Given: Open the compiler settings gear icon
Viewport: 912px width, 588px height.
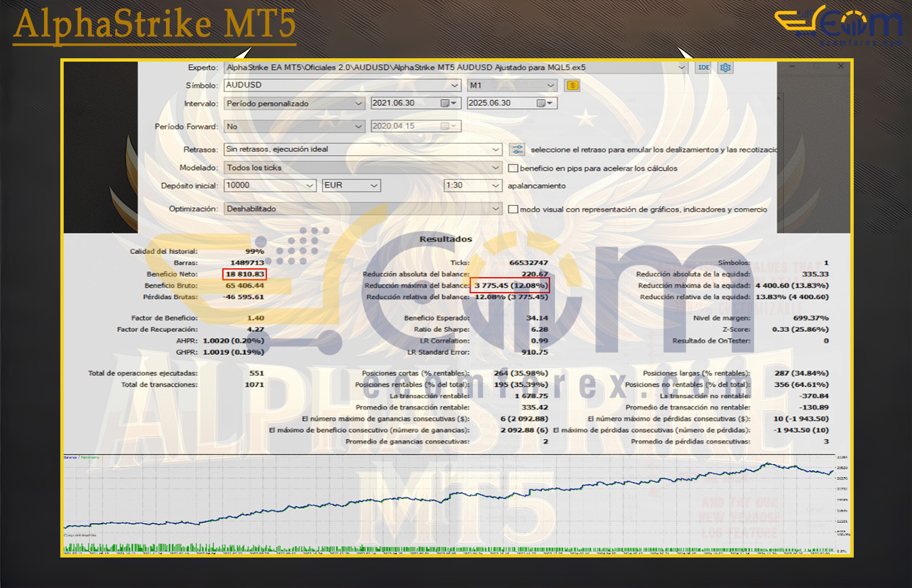Looking at the screenshot, I should [x=724, y=67].
